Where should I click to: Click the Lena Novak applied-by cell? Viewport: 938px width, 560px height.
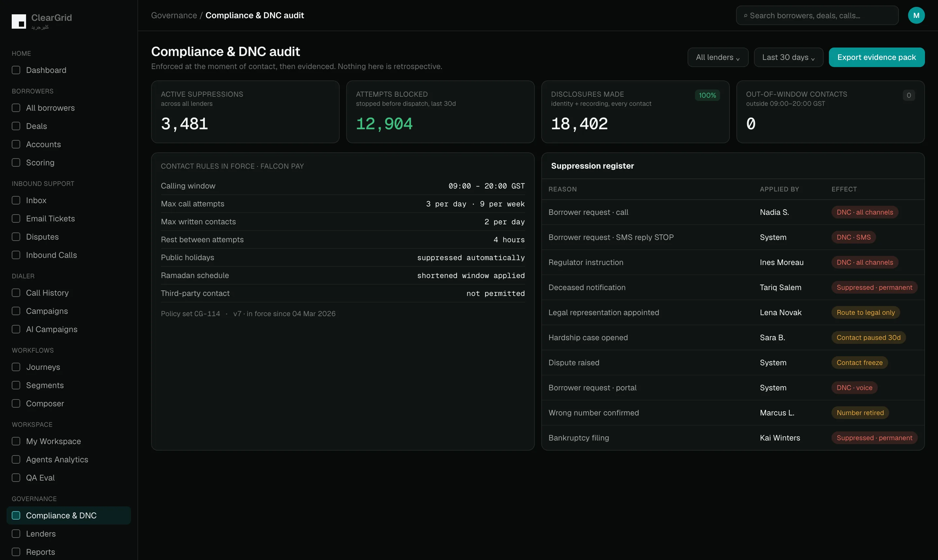[x=780, y=313]
